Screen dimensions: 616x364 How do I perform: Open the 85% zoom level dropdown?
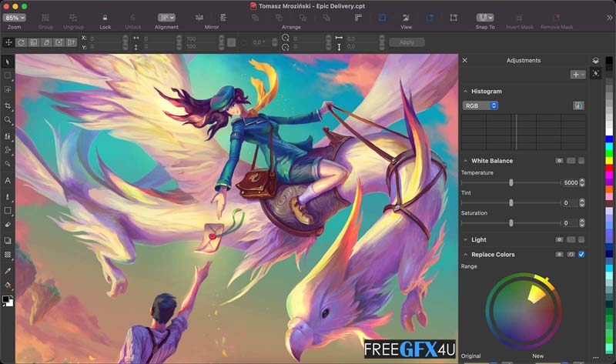(15, 18)
